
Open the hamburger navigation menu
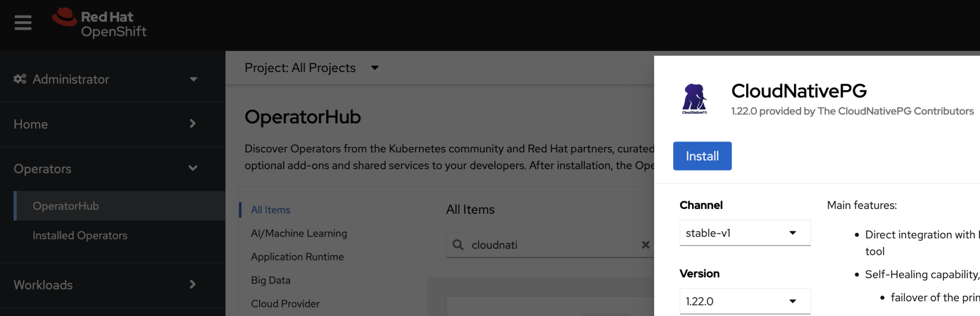point(22,22)
